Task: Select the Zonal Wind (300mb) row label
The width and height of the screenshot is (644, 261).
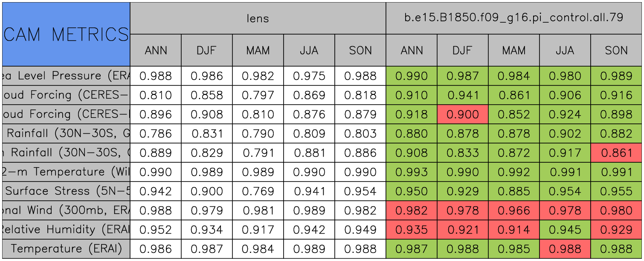Action: 66,211
